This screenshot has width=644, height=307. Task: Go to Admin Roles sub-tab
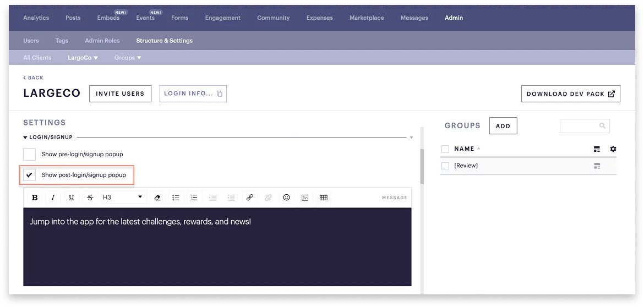(x=102, y=41)
